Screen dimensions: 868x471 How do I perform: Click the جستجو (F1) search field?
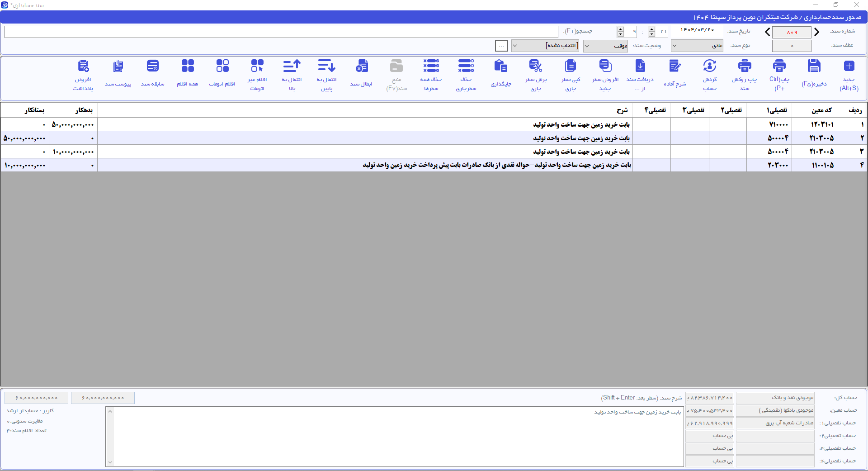281,32
